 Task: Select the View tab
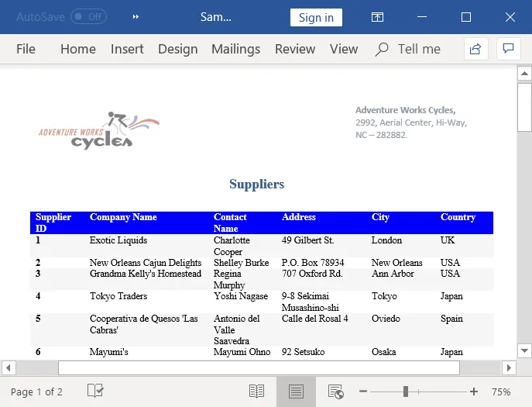coord(344,49)
